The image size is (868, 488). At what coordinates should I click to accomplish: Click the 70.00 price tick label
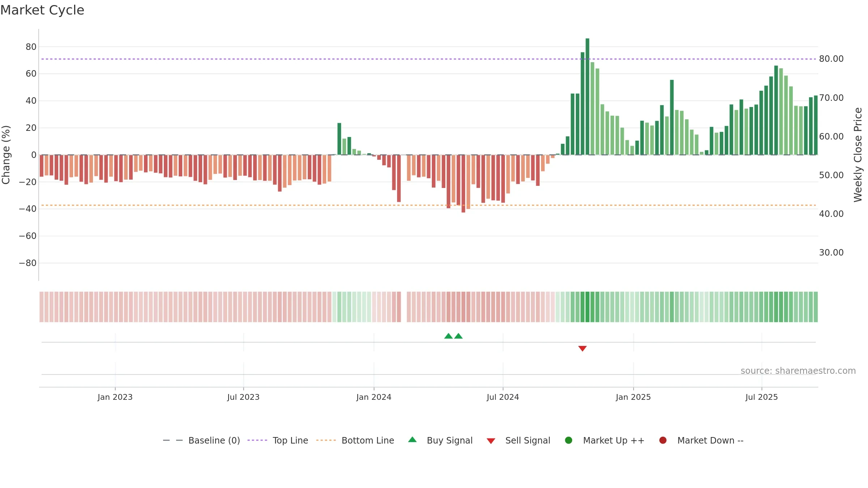(831, 98)
